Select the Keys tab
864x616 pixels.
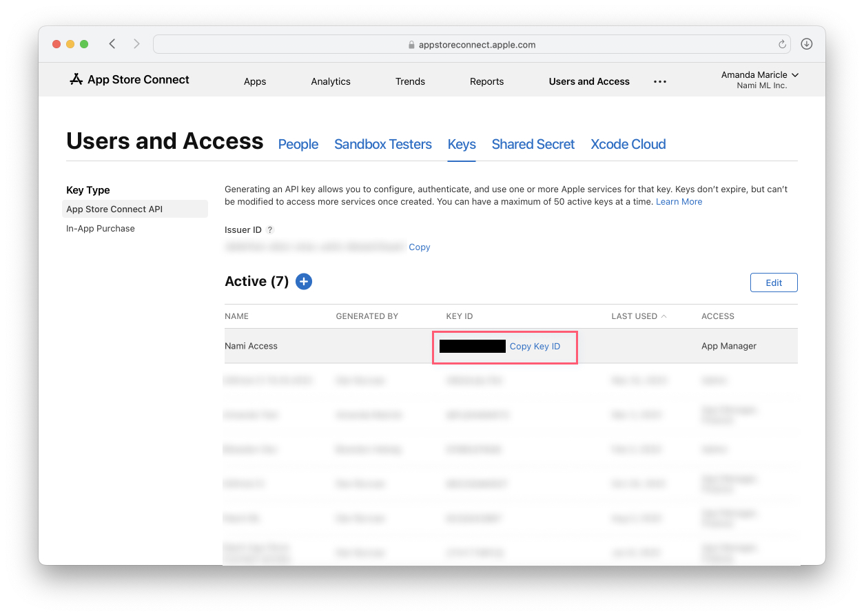tap(462, 144)
